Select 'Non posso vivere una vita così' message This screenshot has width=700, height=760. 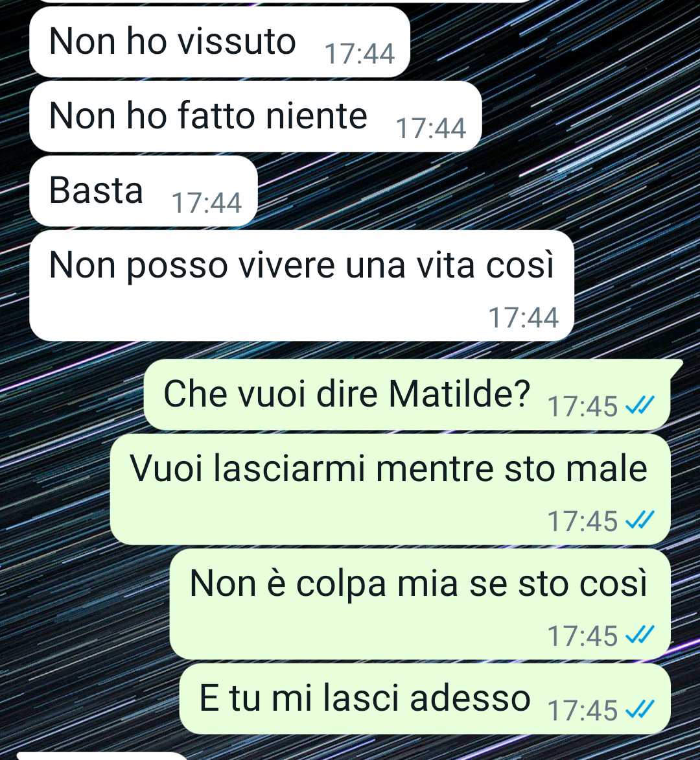[301, 285]
